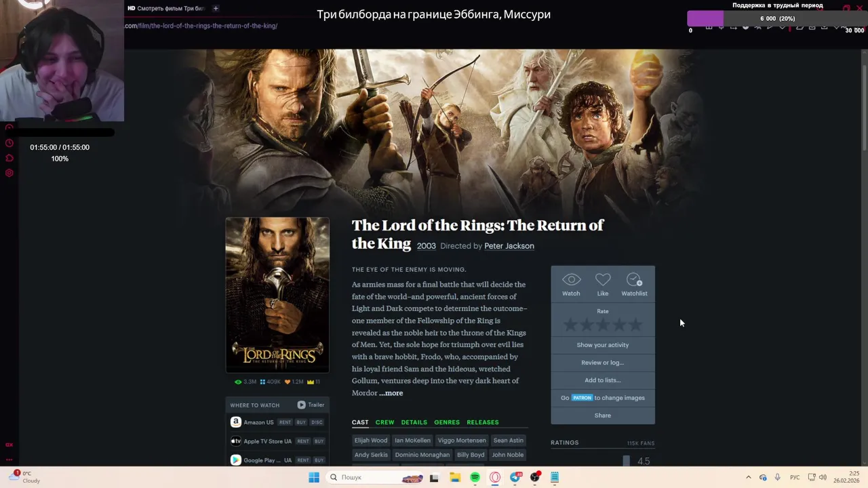The image size is (868, 488).
Task: Switch the РУС input language
Action: coord(795,477)
